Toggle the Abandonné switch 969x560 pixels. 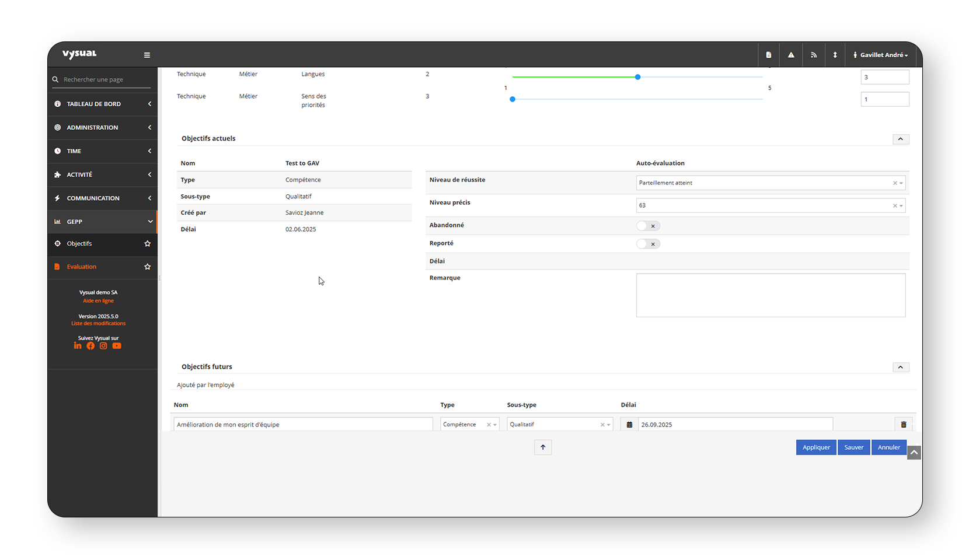pyautogui.click(x=648, y=226)
